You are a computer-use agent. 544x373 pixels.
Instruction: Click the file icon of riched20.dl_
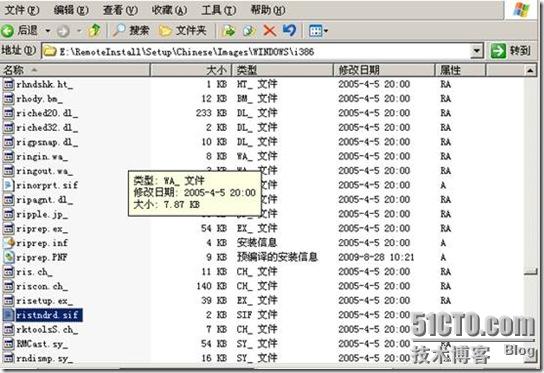pos(8,113)
